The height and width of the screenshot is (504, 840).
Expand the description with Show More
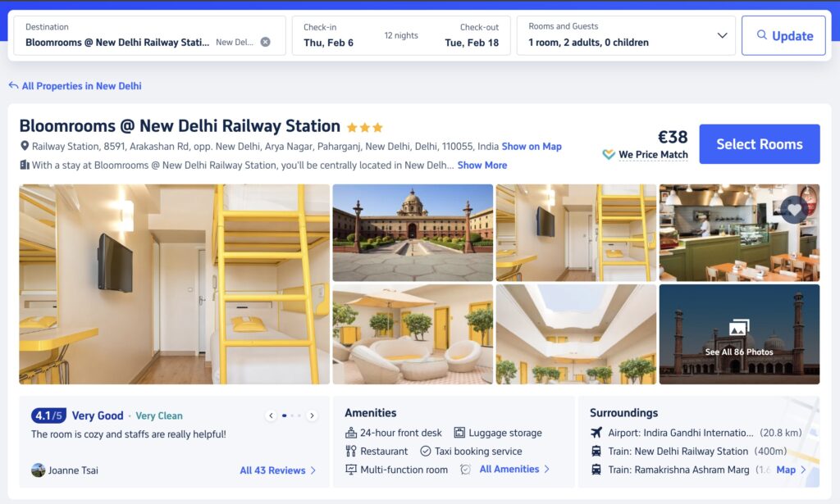click(x=482, y=166)
